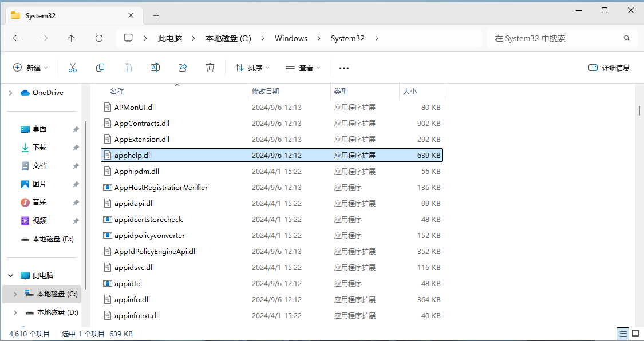The width and height of the screenshot is (644, 341).
Task: Switch to details list view icon
Action: click(x=623, y=333)
